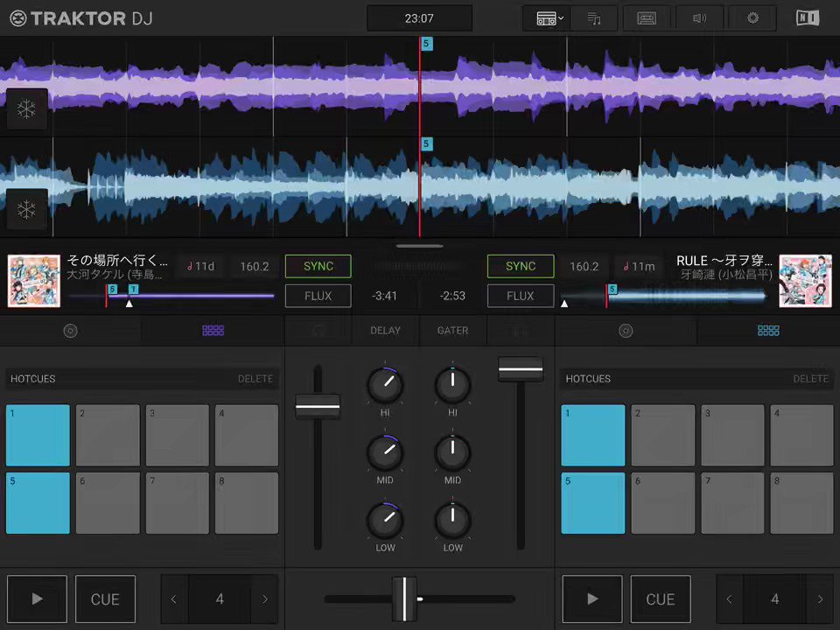Image resolution: width=840 pixels, height=630 pixels.
Task: Increase left deck loop size arrow
Action: [264, 598]
